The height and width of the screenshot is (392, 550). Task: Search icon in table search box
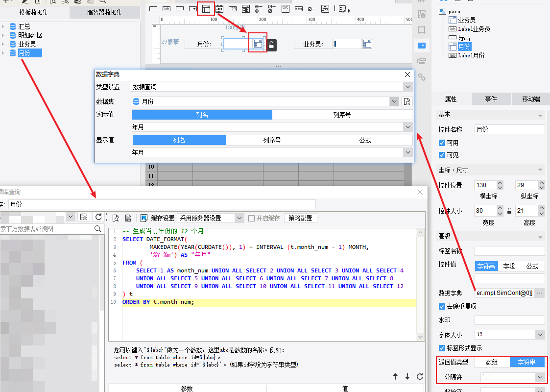98,229
